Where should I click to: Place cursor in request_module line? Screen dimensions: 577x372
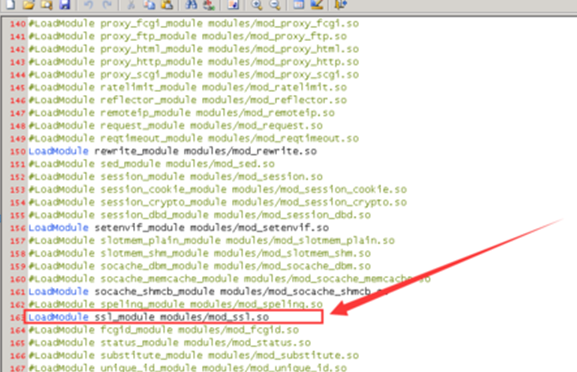[176, 125]
